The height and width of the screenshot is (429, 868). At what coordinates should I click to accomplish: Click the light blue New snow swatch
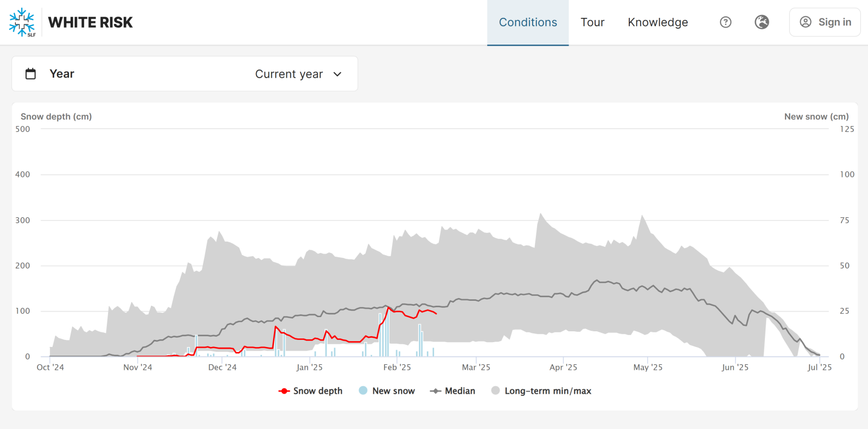click(363, 390)
